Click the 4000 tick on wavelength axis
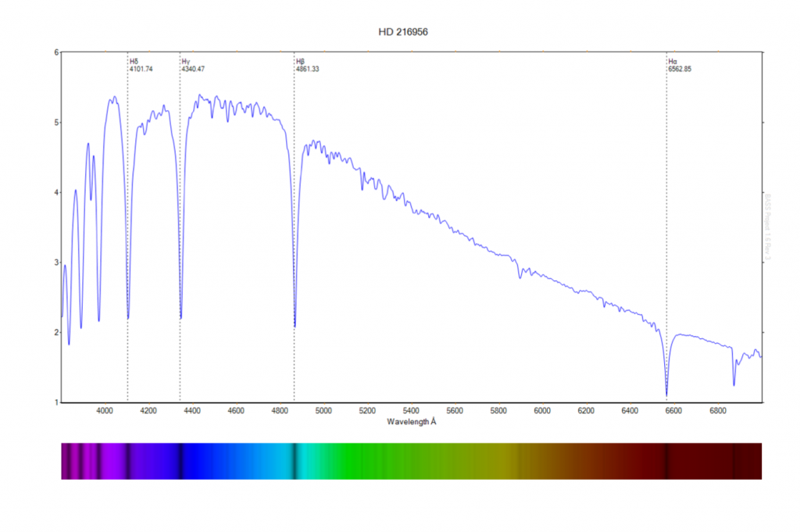Viewport: 800px width, 532px height. [x=105, y=410]
